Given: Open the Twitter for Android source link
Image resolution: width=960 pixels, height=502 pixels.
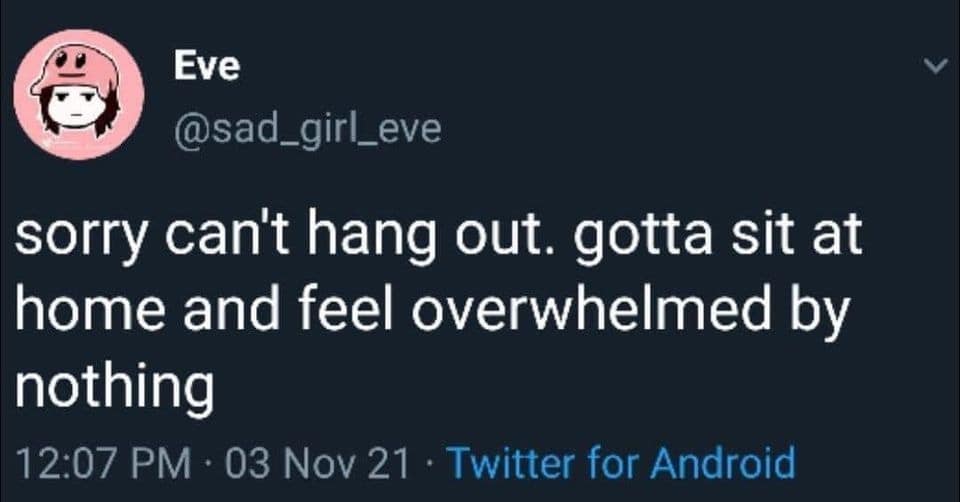Looking at the screenshot, I should point(620,464).
